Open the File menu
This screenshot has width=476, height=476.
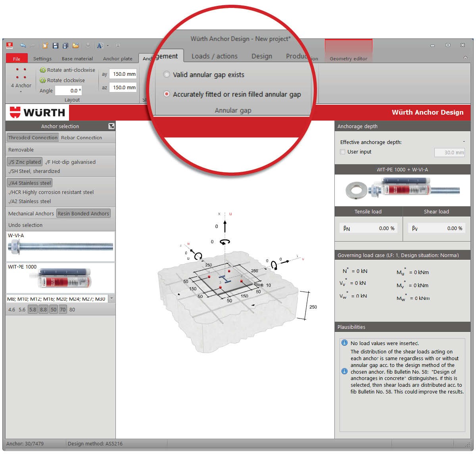pos(17,59)
